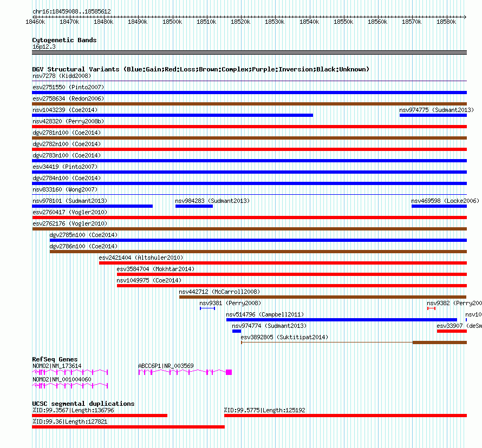Click the 18470k ruler position
The image size is (482, 448).
[69, 22]
